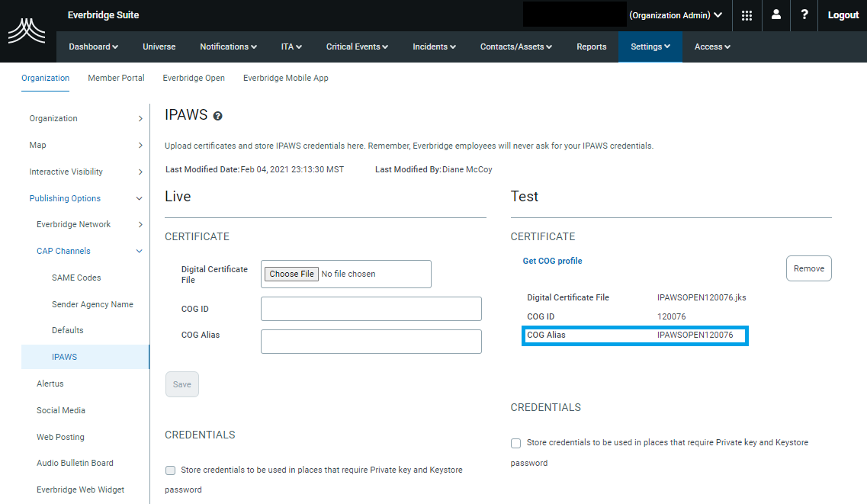867x504 pixels.
Task: Switch to the Everbridge Mobile App tab
Action: 286,78
